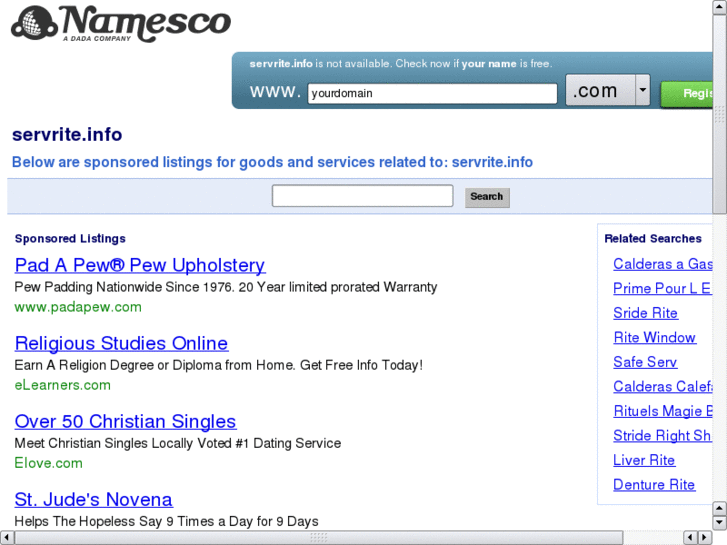Image resolution: width=727 pixels, height=545 pixels.
Task: Open Denture Rite related search
Action: coord(654,485)
